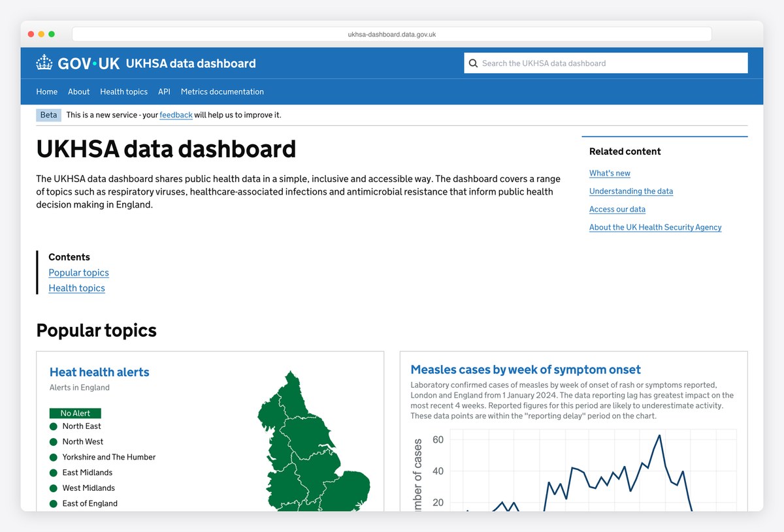Viewport: 784px width, 532px height.
Task: Open the About navigation item
Action: 79,91
